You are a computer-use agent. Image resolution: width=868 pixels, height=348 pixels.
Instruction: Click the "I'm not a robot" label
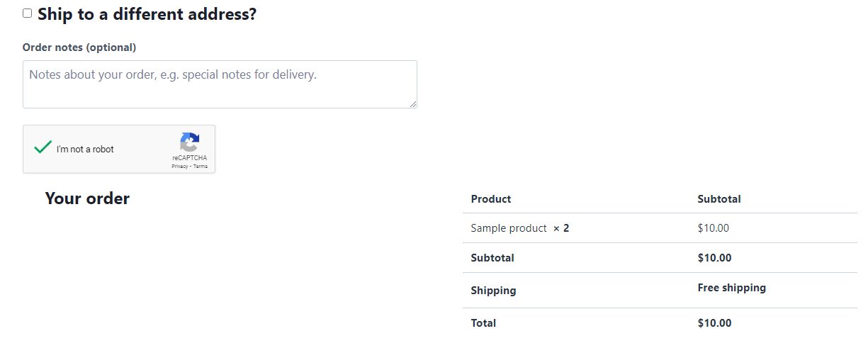point(85,150)
